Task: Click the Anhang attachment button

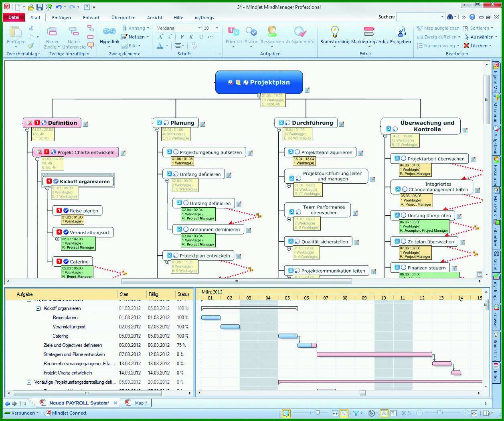Action: coord(135,28)
